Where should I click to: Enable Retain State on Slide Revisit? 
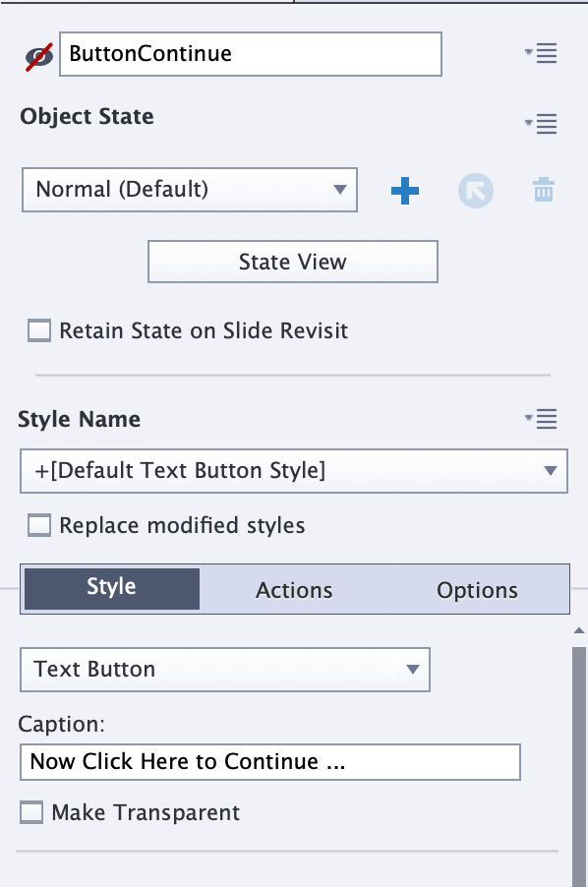[x=39, y=330]
